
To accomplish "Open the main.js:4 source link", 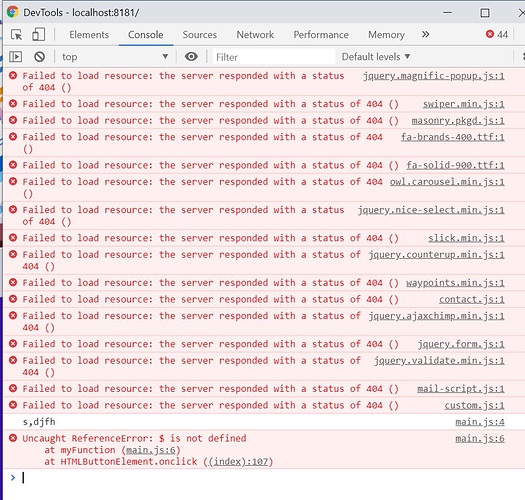I will pos(480,422).
